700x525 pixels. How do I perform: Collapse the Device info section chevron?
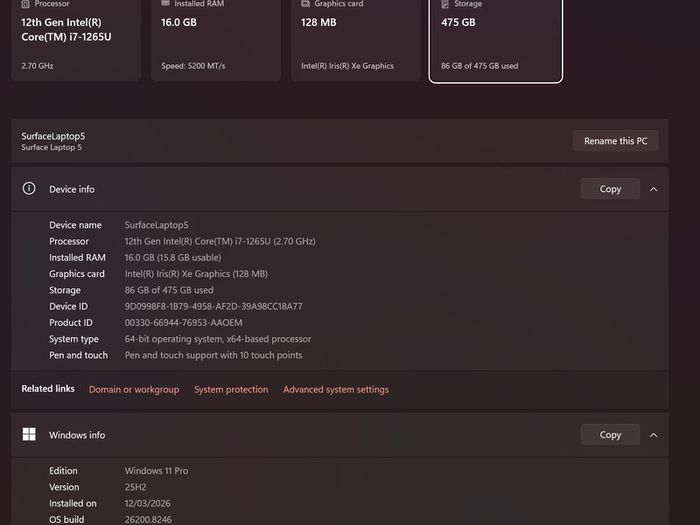[654, 189]
